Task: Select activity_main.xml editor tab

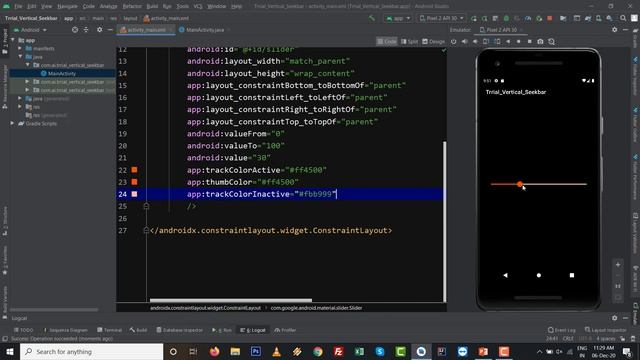Action: [x=147, y=30]
